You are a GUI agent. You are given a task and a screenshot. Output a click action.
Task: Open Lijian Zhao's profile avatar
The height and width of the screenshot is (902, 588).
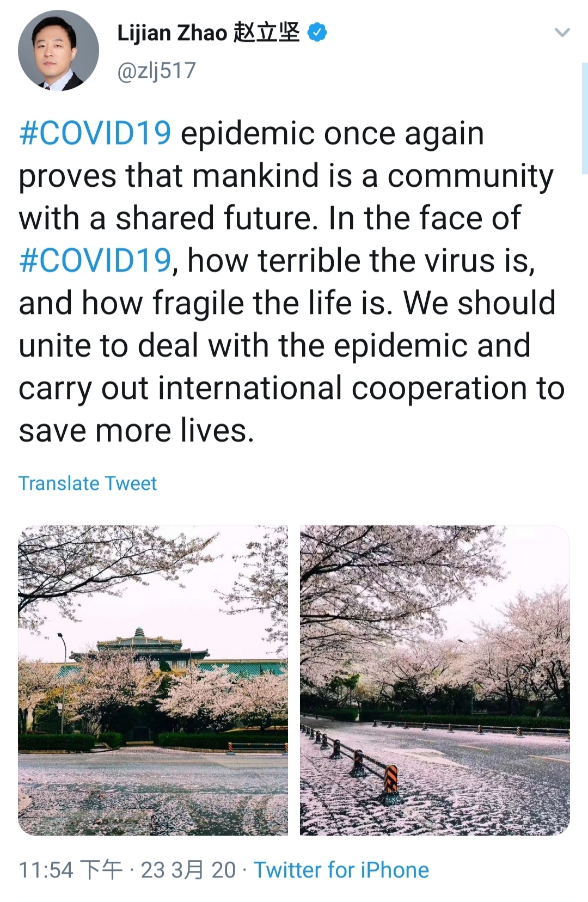59,51
